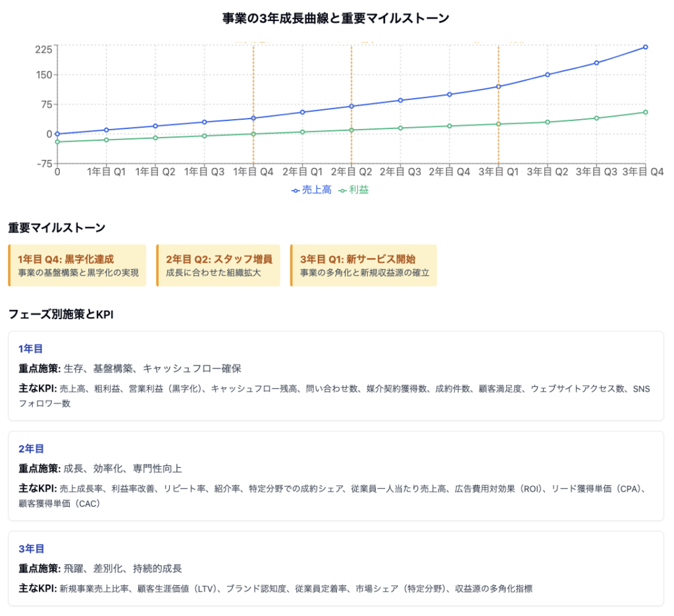Click the 重要マイルストーン section heading
The width and height of the screenshot is (674, 616).
pos(57,228)
